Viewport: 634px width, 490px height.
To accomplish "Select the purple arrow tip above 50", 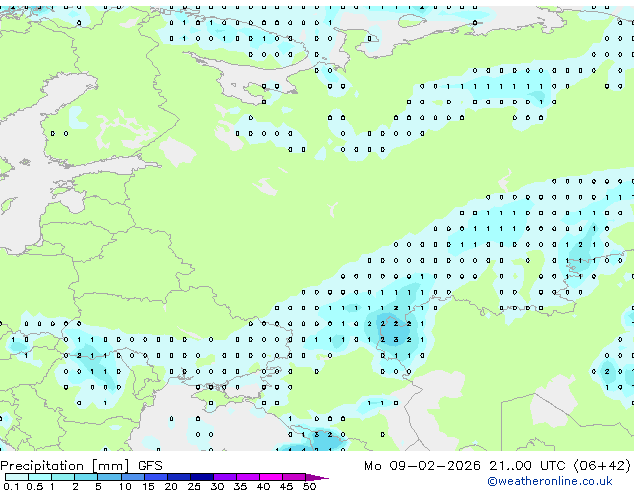I will (x=317, y=477).
